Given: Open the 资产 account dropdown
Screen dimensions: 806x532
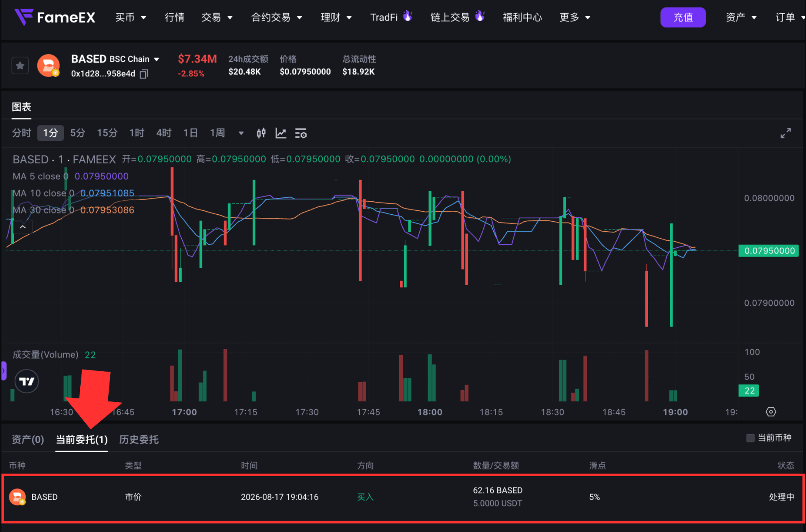Looking at the screenshot, I should pos(741,17).
